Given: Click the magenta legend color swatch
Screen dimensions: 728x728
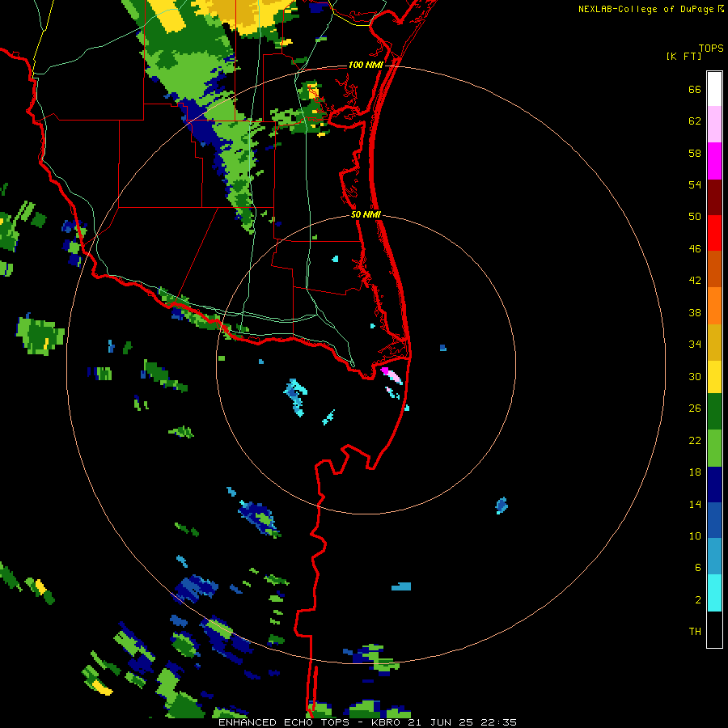Looking at the screenshot, I should click(x=714, y=161).
